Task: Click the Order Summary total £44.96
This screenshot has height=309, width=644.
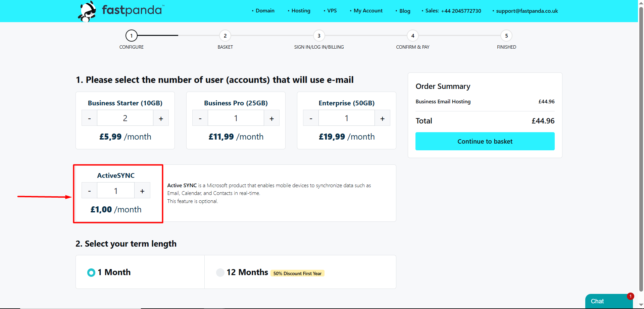Action: coord(543,121)
